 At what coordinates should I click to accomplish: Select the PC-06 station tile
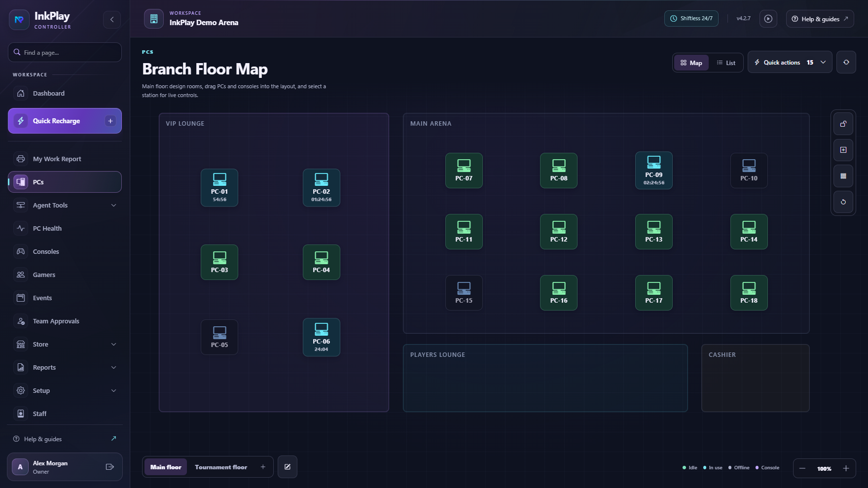coord(322,338)
